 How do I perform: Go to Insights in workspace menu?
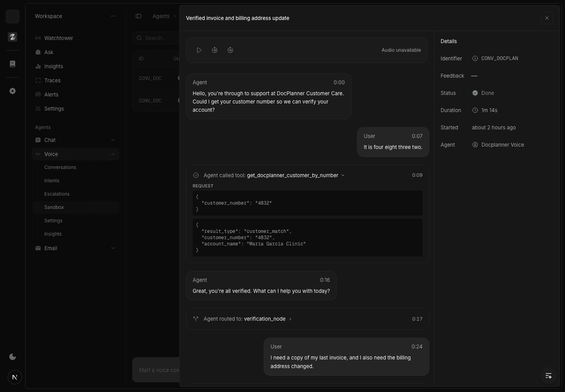[75, 66]
